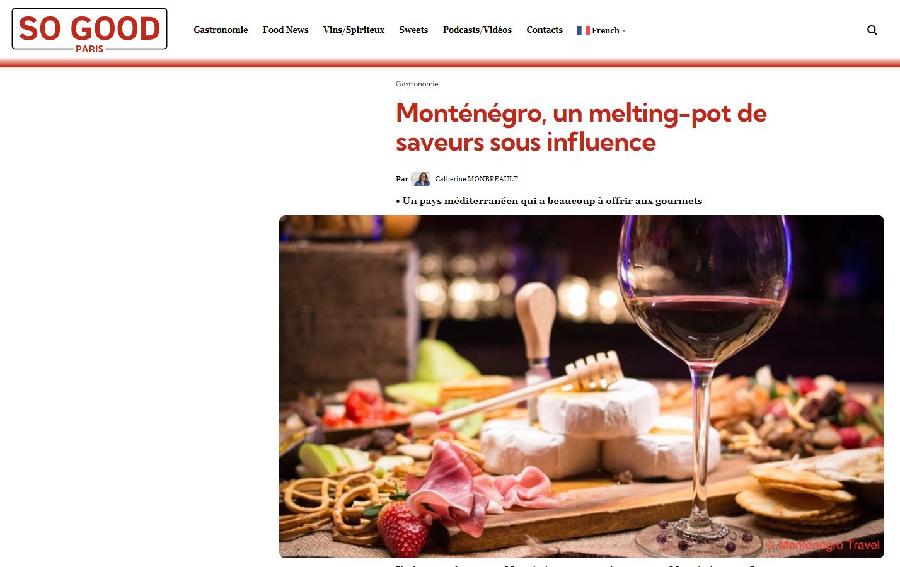
Task: Click the So Good Paris logo
Action: pyautogui.click(x=90, y=30)
